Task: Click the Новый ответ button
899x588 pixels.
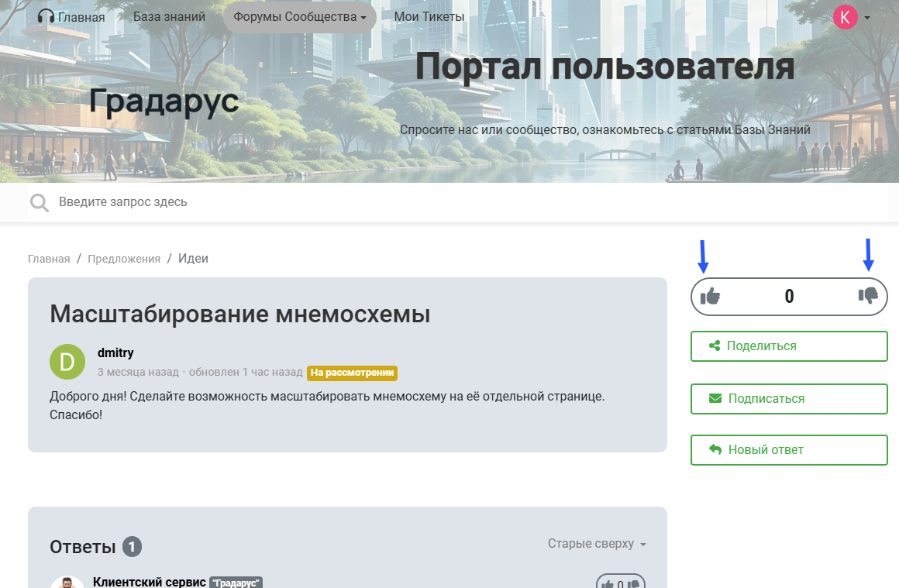Action: pyautogui.click(x=788, y=449)
